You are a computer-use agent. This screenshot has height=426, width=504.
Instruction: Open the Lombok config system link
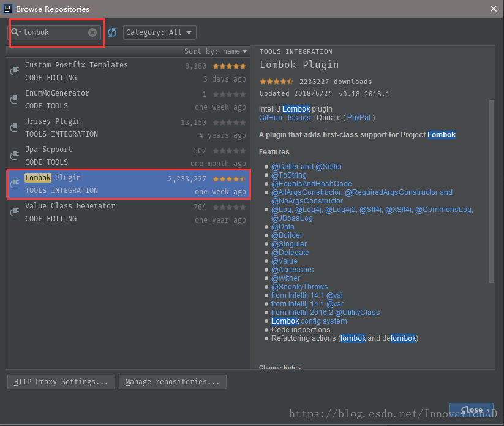309,321
